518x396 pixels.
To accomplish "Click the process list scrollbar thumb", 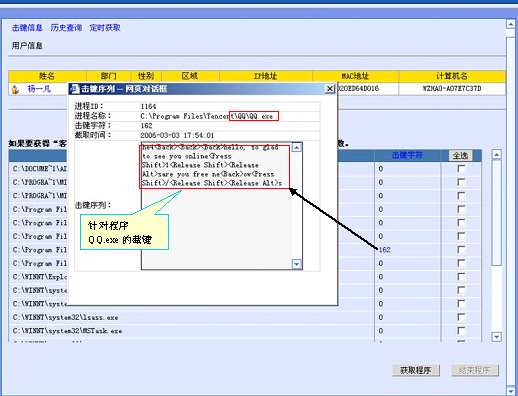I will [497, 213].
